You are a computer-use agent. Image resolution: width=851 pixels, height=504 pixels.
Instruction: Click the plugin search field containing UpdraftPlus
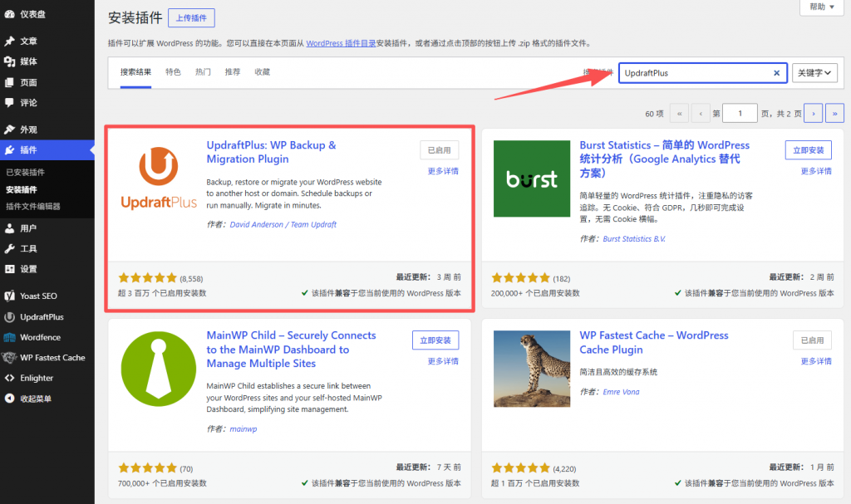tap(703, 73)
